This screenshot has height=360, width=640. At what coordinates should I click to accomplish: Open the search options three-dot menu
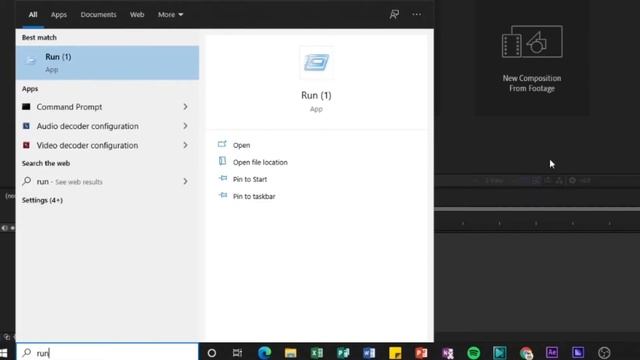click(416, 14)
